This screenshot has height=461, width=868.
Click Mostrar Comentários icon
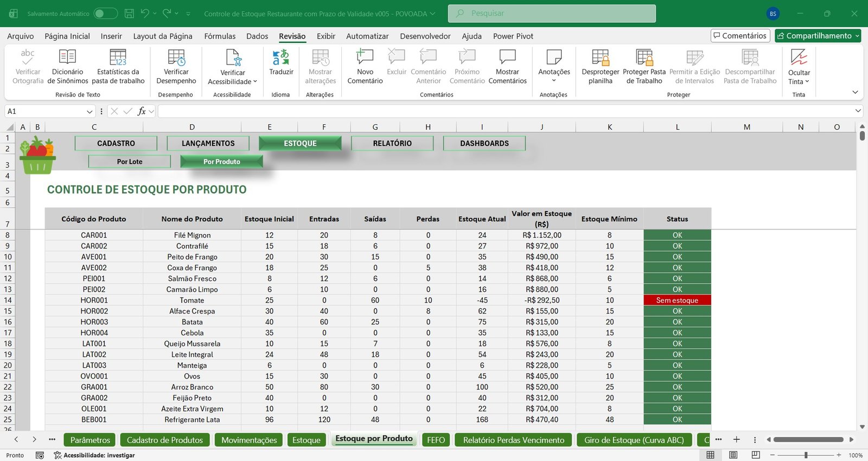tap(507, 57)
